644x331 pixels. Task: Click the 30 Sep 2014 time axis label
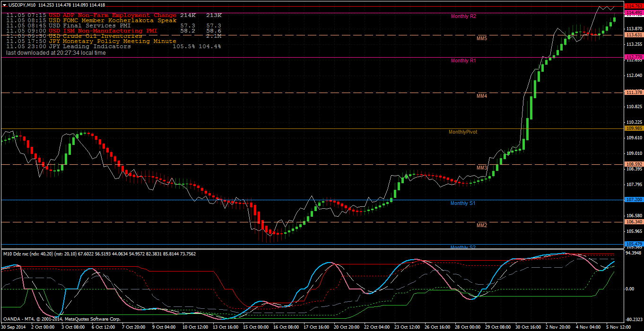(x=13, y=327)
